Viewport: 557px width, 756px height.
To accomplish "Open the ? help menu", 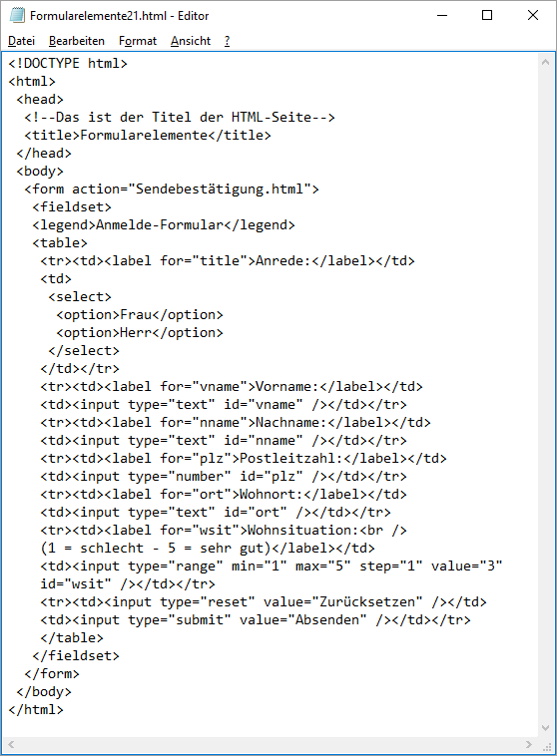I will click(x=227, y=41).
